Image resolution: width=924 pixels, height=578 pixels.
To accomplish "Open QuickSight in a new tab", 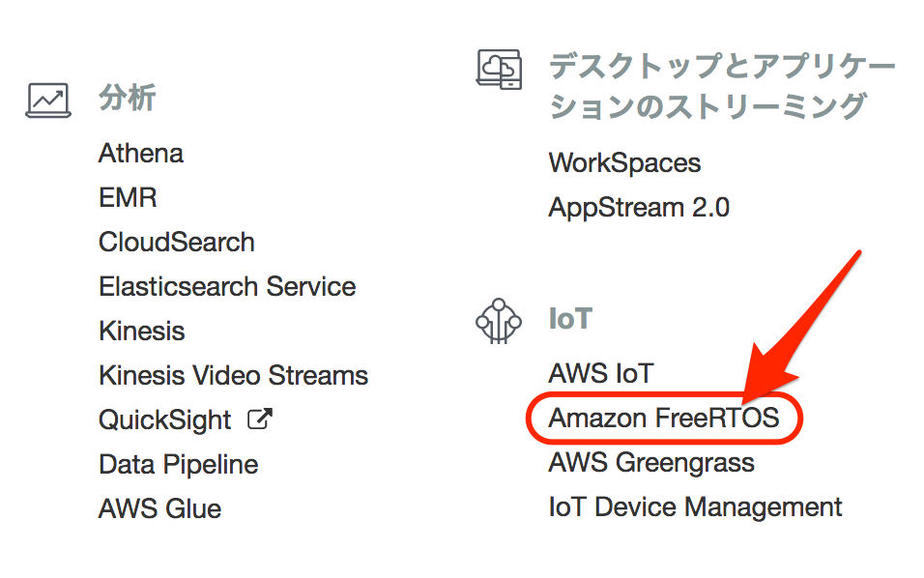I will [x=164, y=419].
